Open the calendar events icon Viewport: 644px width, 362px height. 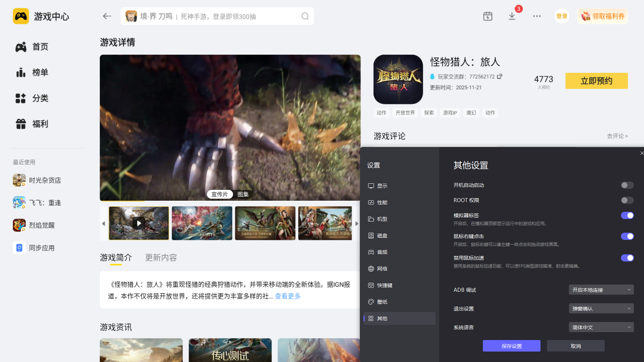(488, 16)
